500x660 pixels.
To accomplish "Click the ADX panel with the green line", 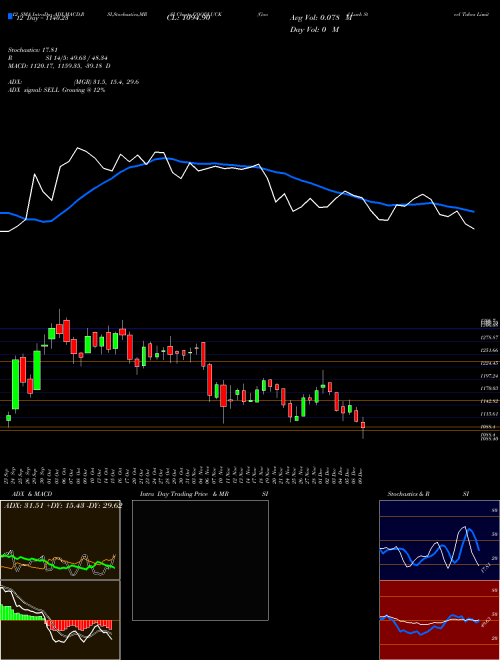I will [60, 540].
